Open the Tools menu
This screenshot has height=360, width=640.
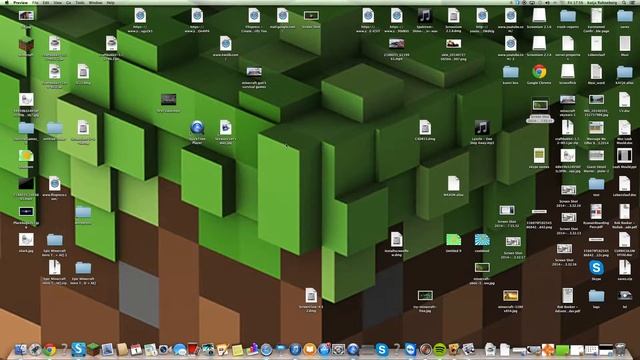point(80,2)
